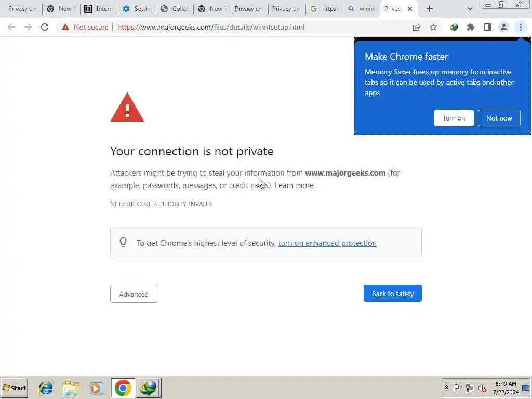This screenshot has height=399, width=532.
Task: Reload the page with refresh icon
Action: click(x=45, y=27)
